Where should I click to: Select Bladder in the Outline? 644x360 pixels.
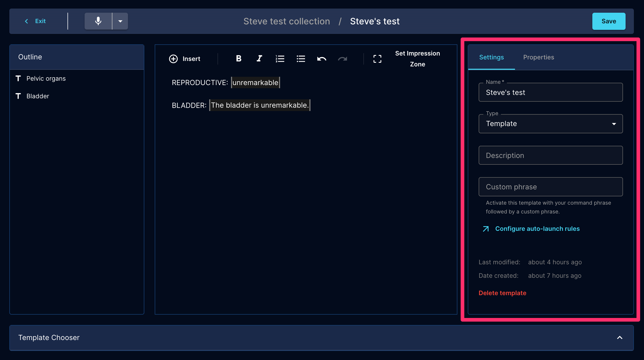(38, 96)
